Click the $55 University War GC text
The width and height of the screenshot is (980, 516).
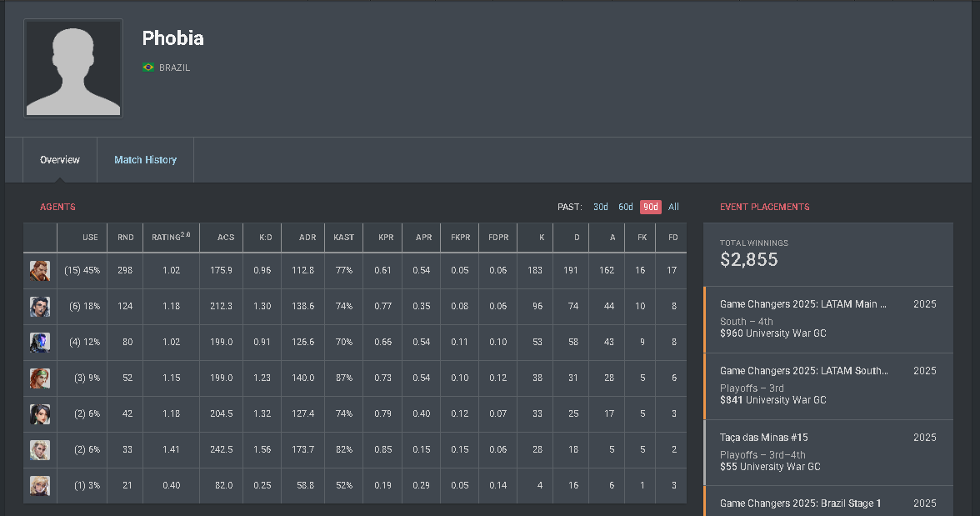(x=770, y=467)
